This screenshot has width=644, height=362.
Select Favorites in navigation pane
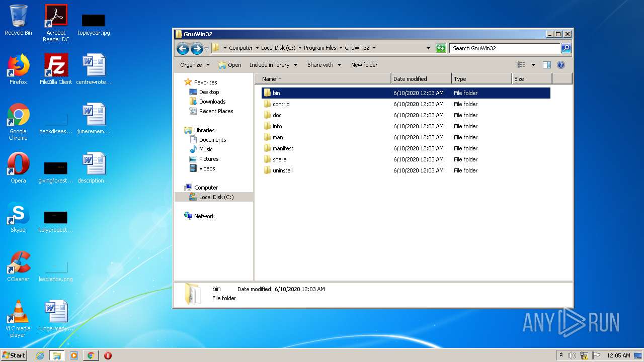tap(201, 82)
